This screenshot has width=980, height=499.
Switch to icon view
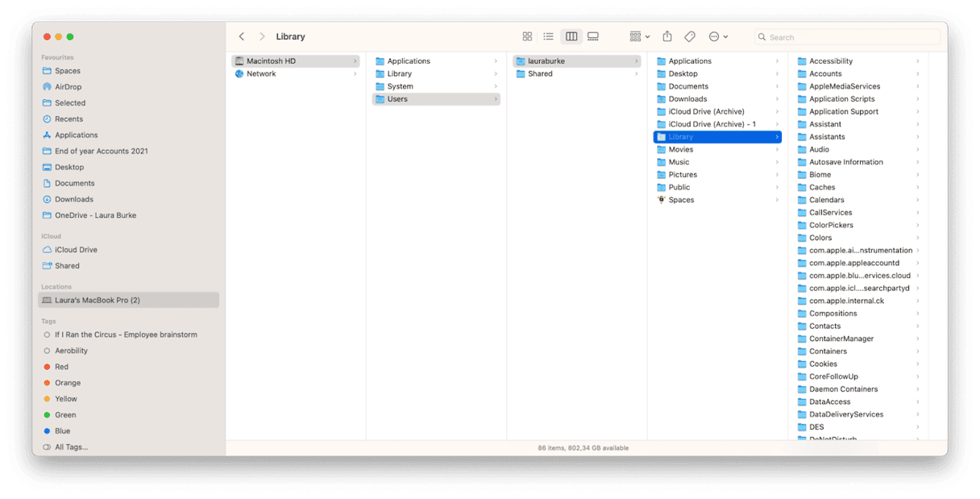(527, 36)
